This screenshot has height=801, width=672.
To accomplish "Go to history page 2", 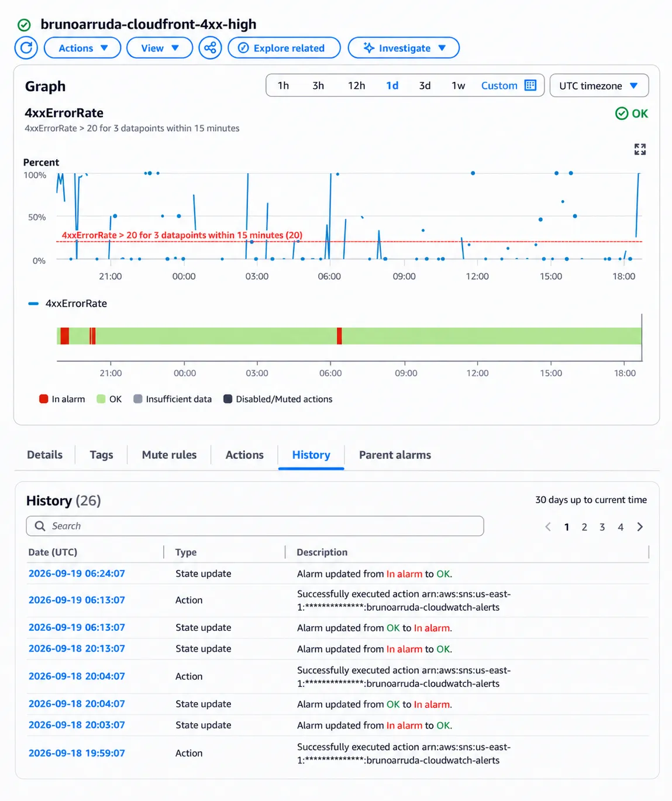I will pyautogui.click(x=584, y=527).
